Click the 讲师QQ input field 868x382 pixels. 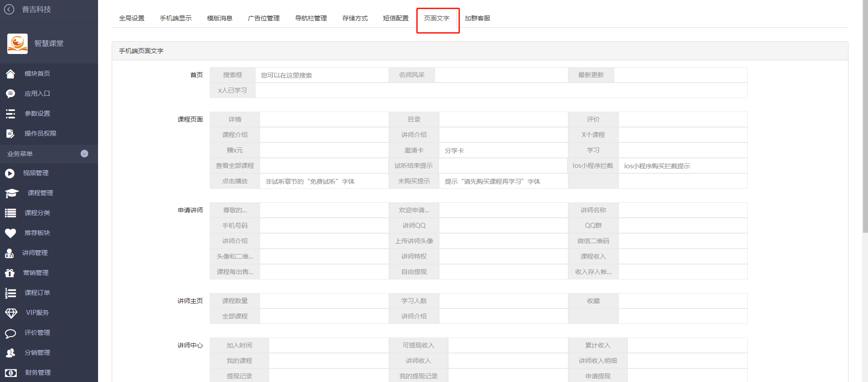503,226
